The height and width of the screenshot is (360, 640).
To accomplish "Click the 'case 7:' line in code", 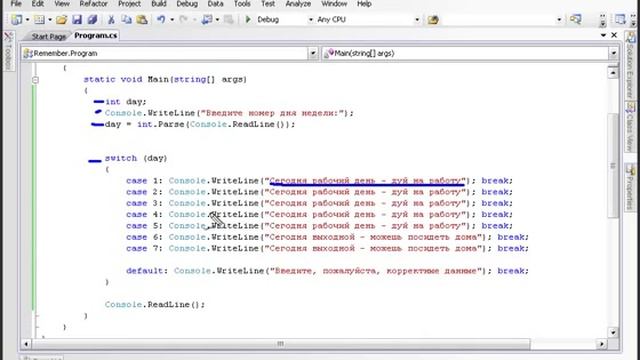I will pyautogui.click(x=327, y=248).
